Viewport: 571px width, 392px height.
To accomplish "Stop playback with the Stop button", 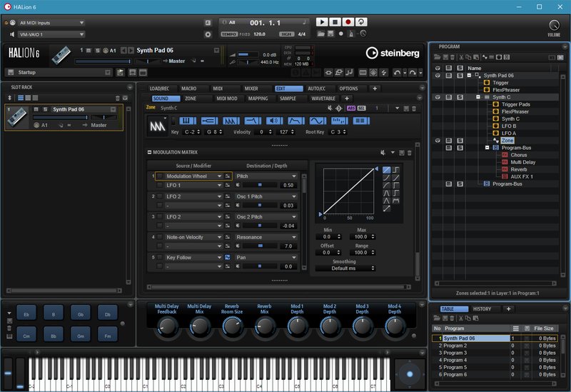I will [335, 22].
